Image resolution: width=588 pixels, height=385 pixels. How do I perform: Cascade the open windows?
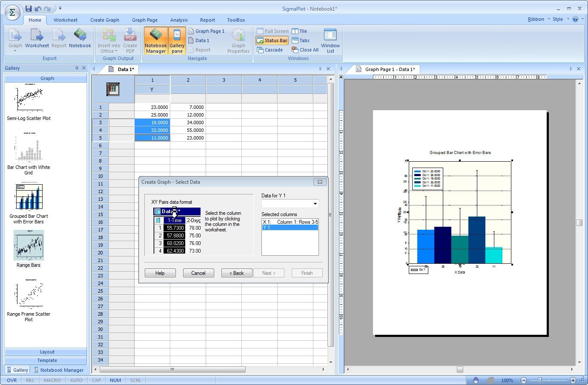(270, 50)
